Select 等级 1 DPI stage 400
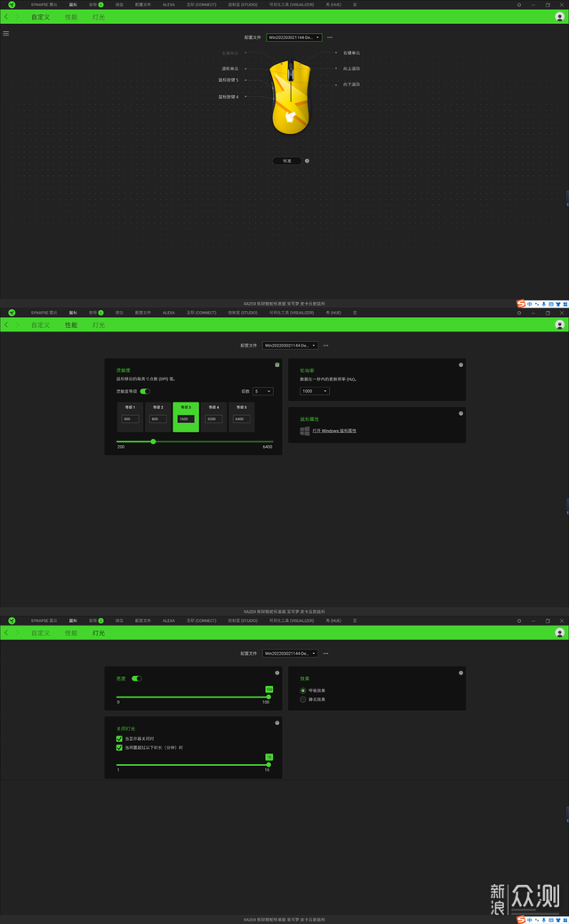Viewport: 569px width, 924px height. coord(130,418)
